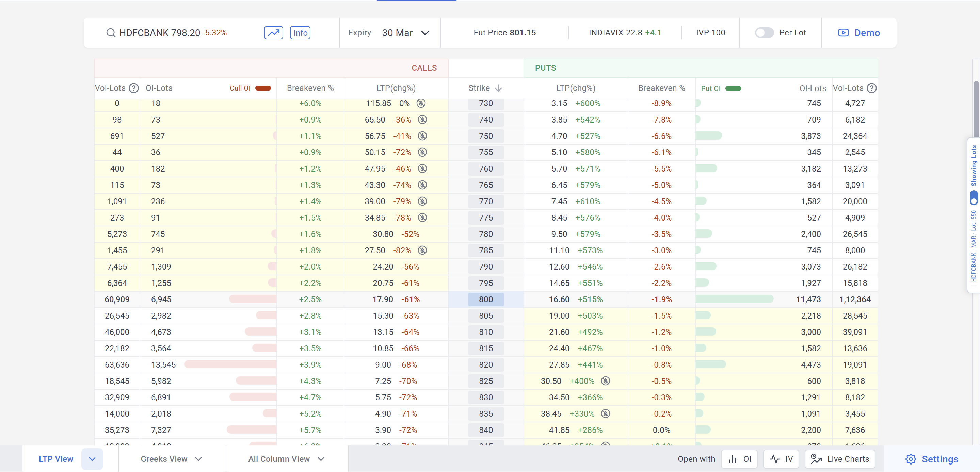Click the illiquid icon on the 730 call row

[x=421, y=103]
